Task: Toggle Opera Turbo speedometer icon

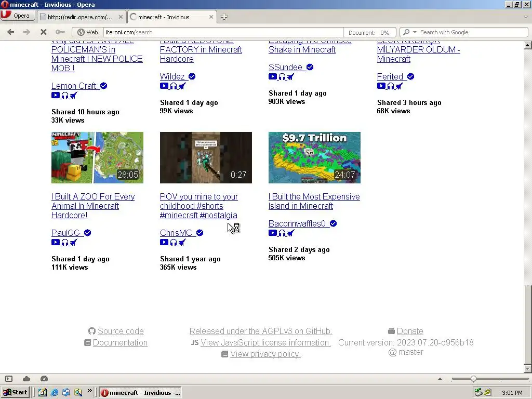Action: pos(44,379)
